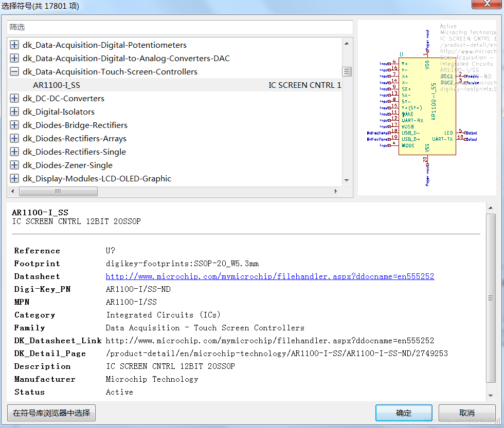Open the Microchip datasheet hyperlink
The height and width of the screenshot is (428, 504).
coord(269,276)
